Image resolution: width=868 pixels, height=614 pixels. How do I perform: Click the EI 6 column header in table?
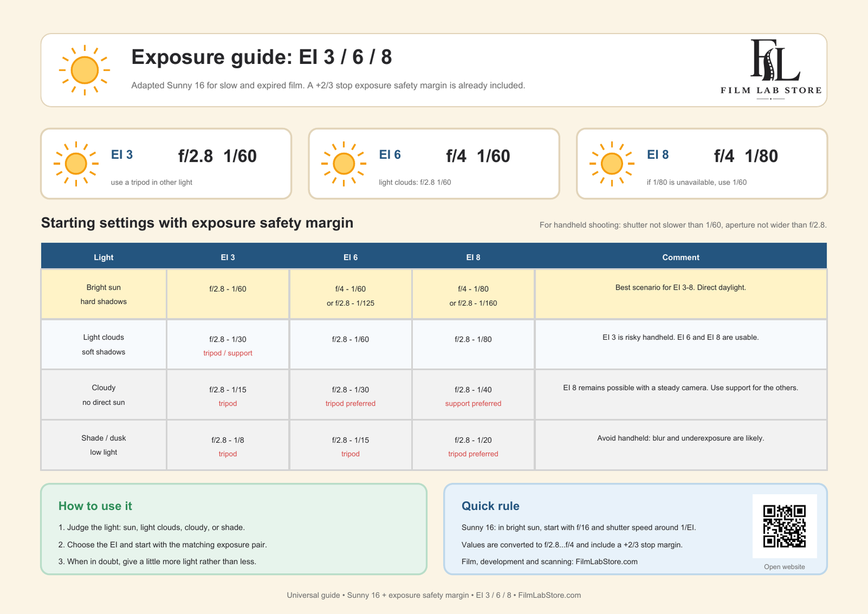(x=350, y=257)
